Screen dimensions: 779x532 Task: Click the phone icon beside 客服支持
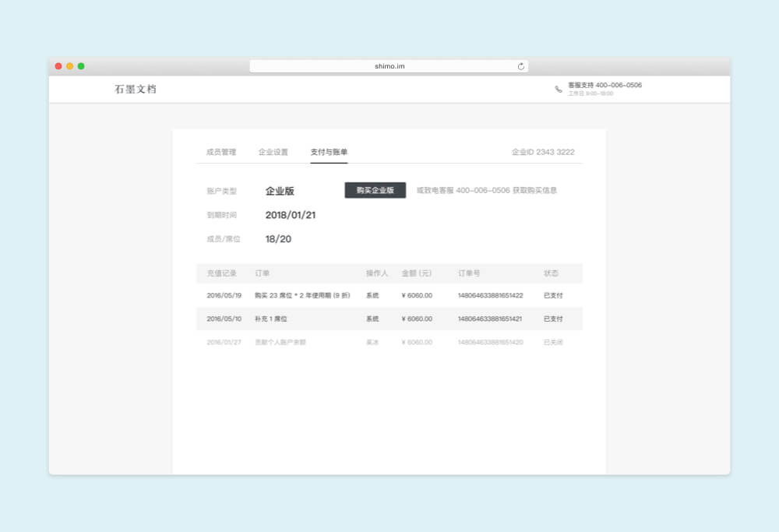pyautogui.click(x=559, y=89)
